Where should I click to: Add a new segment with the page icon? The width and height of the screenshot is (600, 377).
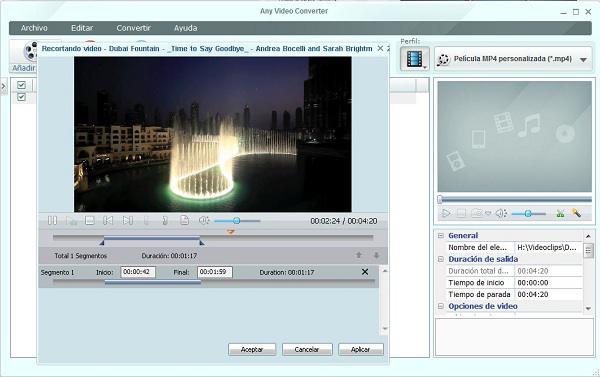coord(184,220)
